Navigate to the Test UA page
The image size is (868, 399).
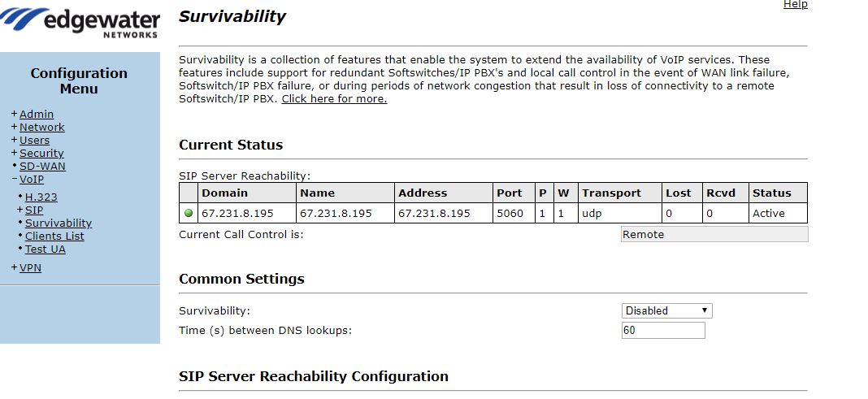[x=46, y=249]
